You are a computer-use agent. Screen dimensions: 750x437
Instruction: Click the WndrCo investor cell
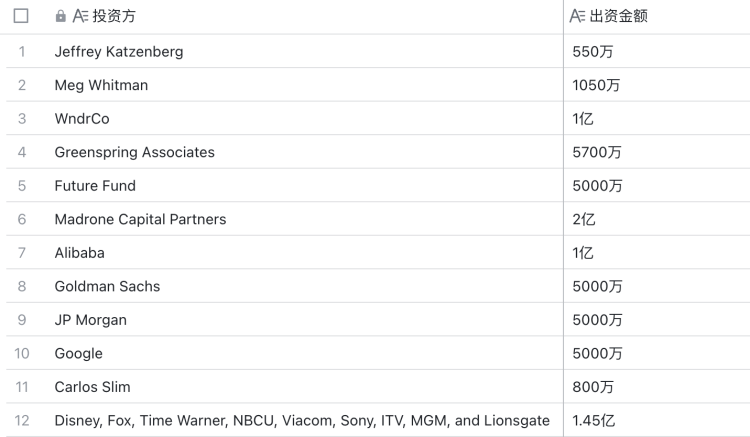82,119
